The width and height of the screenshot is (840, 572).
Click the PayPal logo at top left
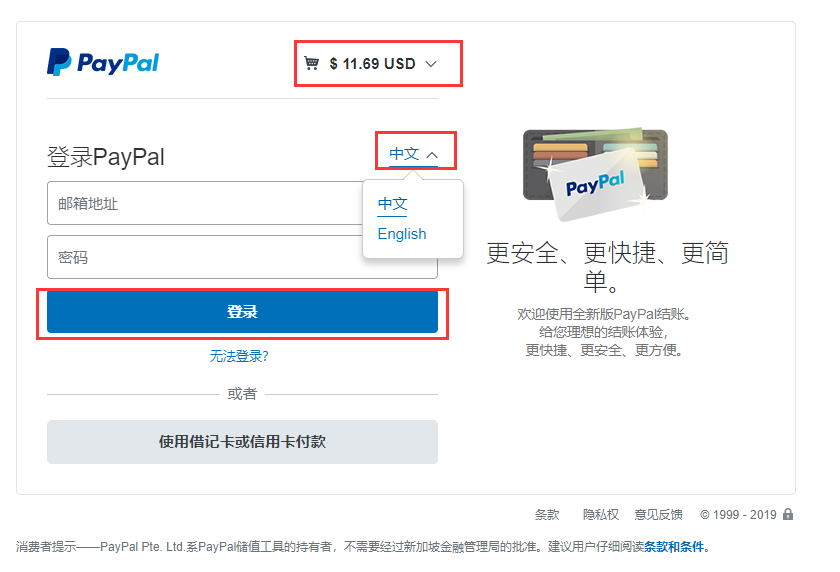pos(103,62)
